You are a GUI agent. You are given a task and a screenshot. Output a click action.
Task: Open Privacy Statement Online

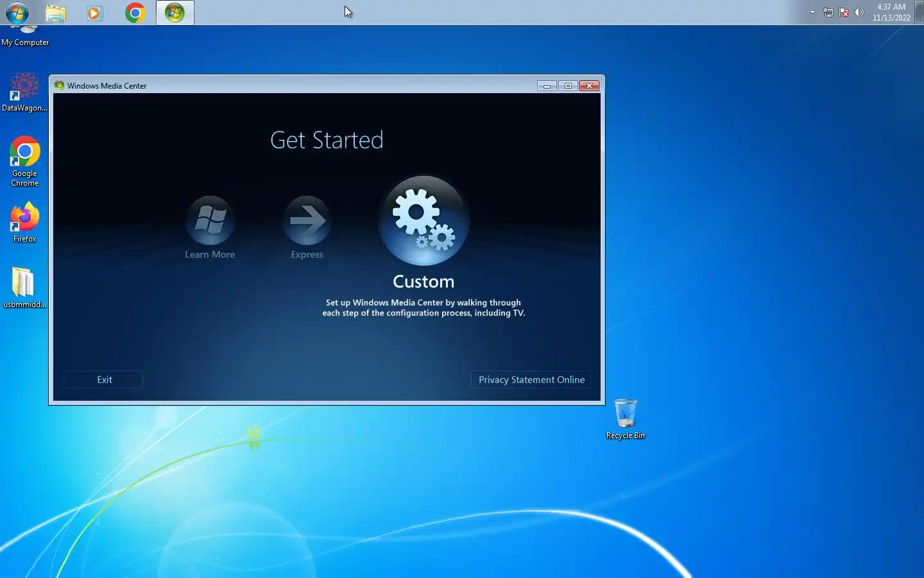pyautogui.click(x=531, y=380)
